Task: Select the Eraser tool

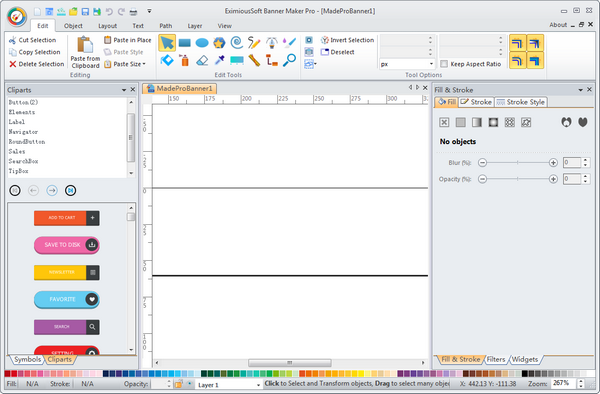Action: click(x=202, y=60)
